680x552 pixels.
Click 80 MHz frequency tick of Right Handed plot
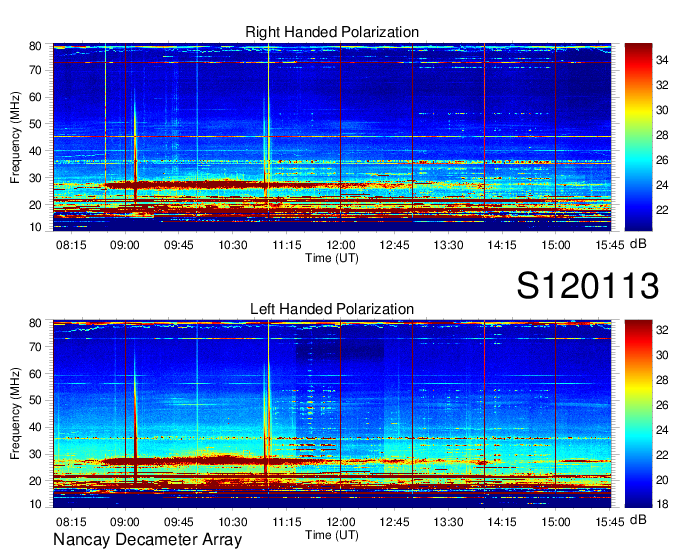point(35,46)
